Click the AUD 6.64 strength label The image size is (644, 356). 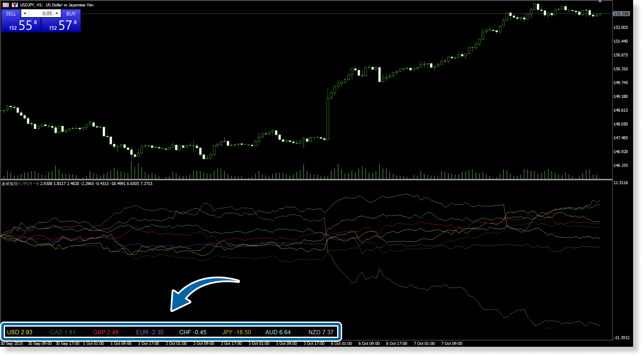point(278,332)
